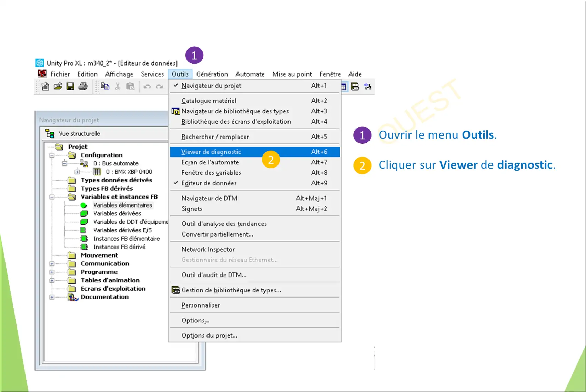Click the Redo arrow toolbar icon
The width and height of the screenshot is (586, 392).
click(159, 87)
